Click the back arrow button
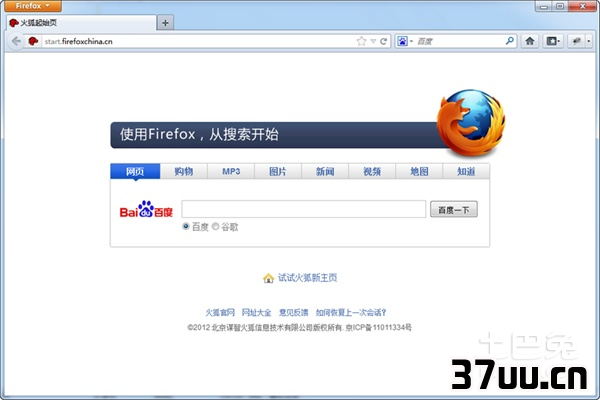This screenshot has height=400, width=600. (16, 41)
